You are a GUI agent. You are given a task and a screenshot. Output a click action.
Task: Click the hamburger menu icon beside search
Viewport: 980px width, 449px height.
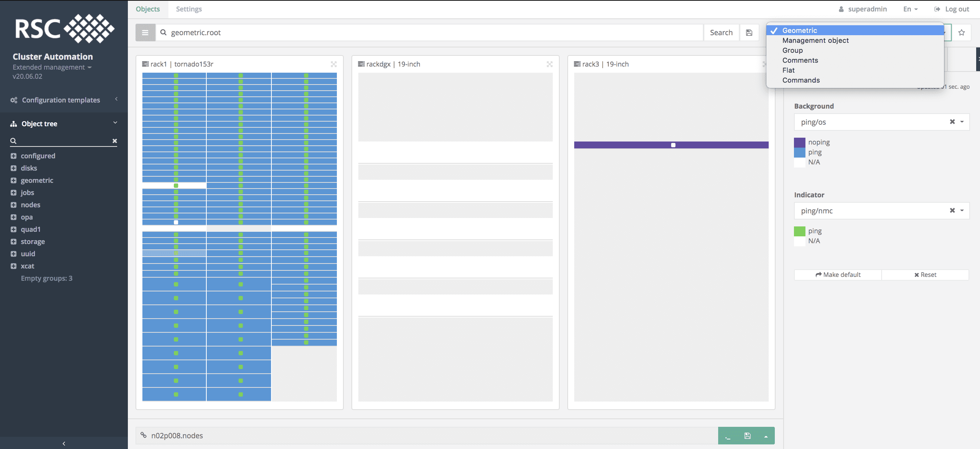tap(145, 33)
